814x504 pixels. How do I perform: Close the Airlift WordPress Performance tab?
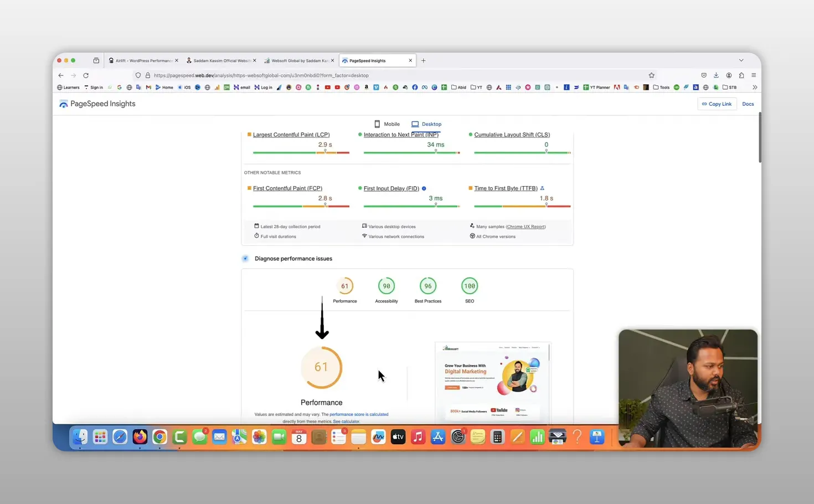177,60
